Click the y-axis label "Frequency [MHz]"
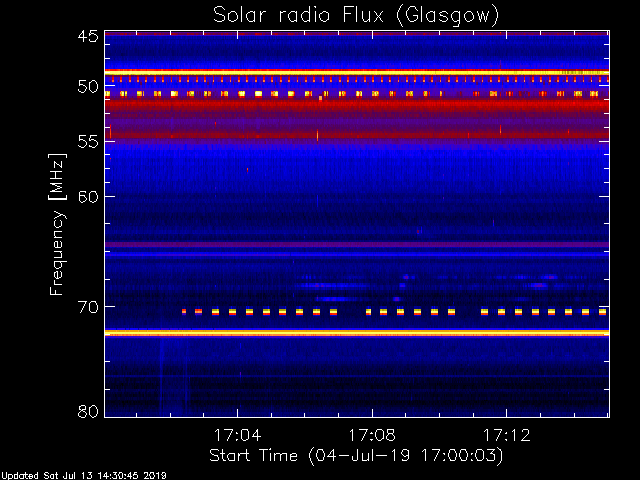 point(57,224)
